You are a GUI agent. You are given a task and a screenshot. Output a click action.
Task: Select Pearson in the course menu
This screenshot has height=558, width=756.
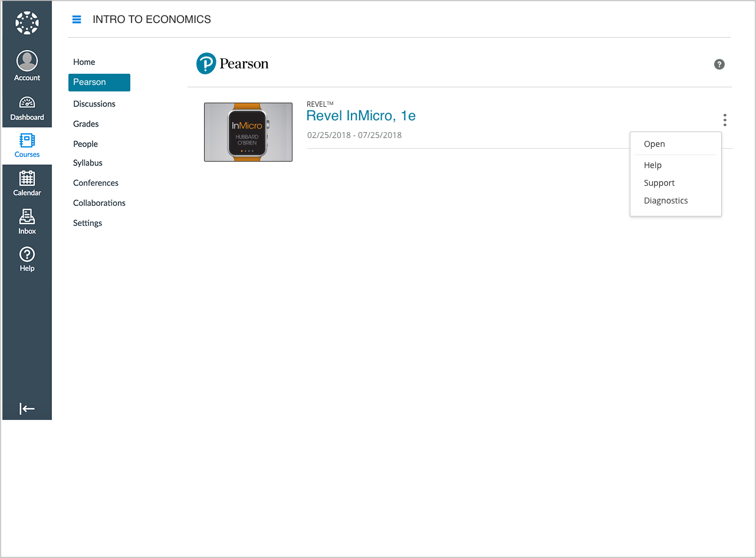99,83
